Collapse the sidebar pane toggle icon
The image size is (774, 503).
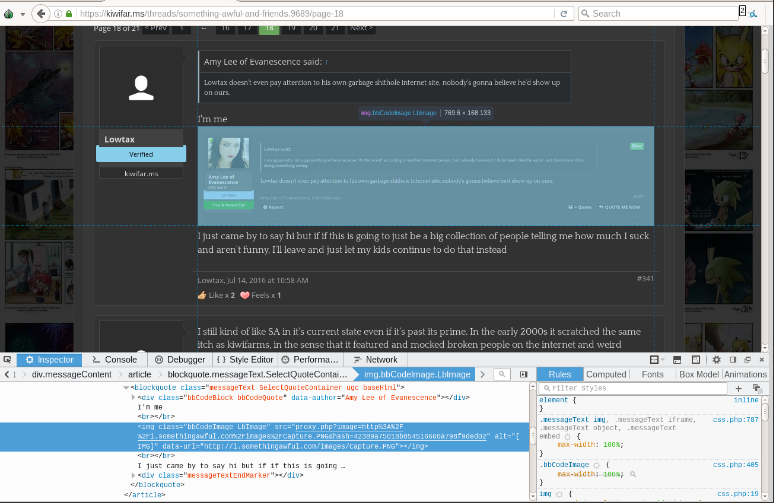tap(524, 374)
